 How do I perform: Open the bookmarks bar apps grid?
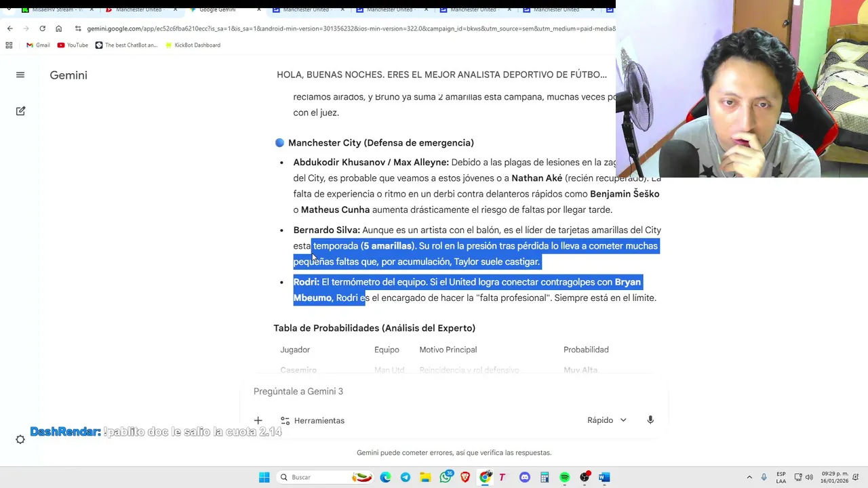[x=9, y=45]
